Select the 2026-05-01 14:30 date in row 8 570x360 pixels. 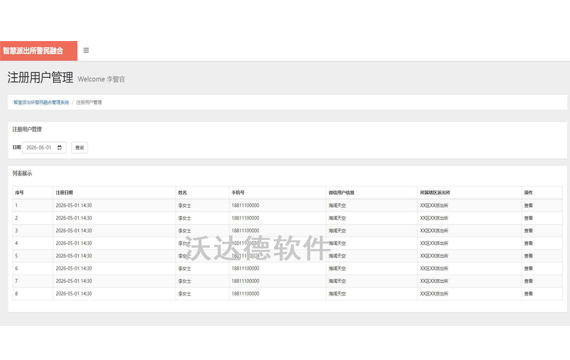click(x=74, y=293)
